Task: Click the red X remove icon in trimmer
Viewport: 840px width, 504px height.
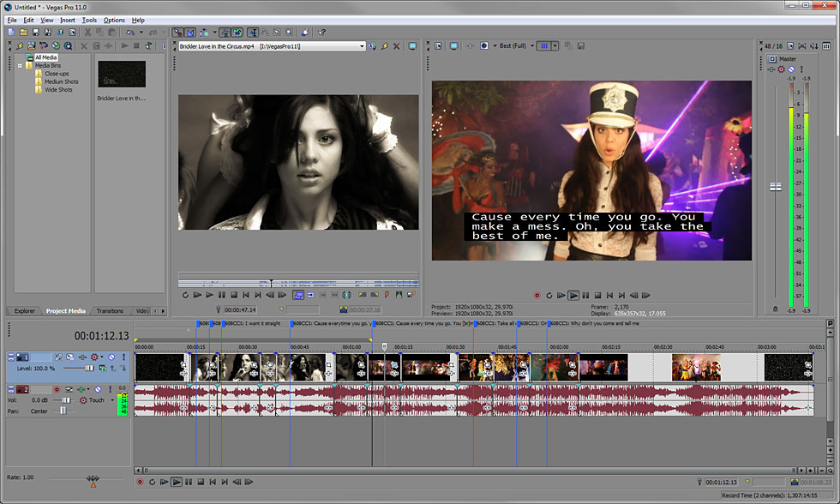Action: (396, 46)
